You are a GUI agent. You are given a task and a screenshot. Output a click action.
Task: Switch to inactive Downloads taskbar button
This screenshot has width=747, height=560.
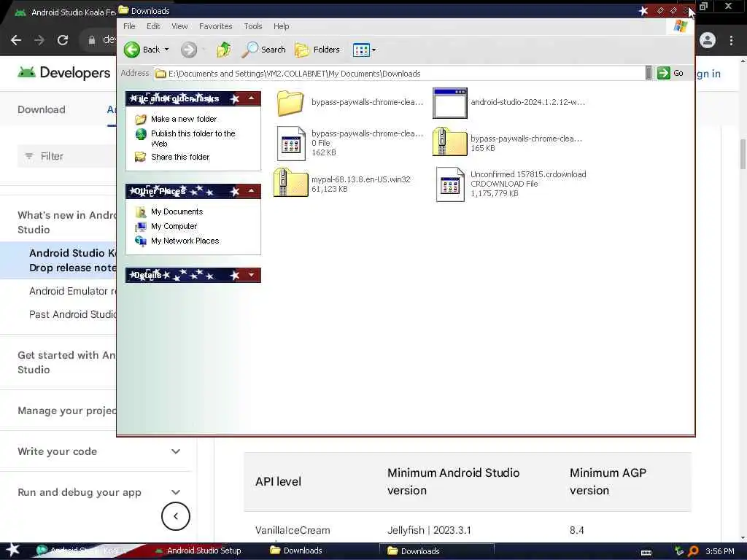coord(296,551)
